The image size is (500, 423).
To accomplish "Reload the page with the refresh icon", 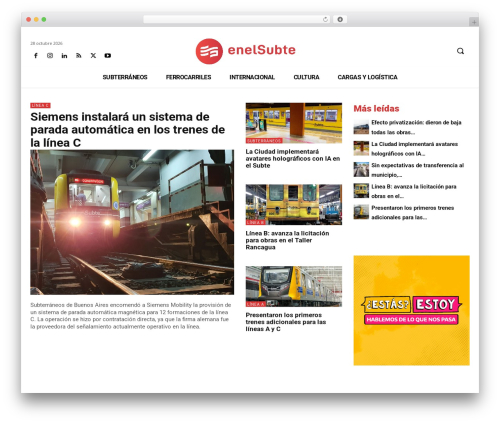I will [x=325, y=20].
